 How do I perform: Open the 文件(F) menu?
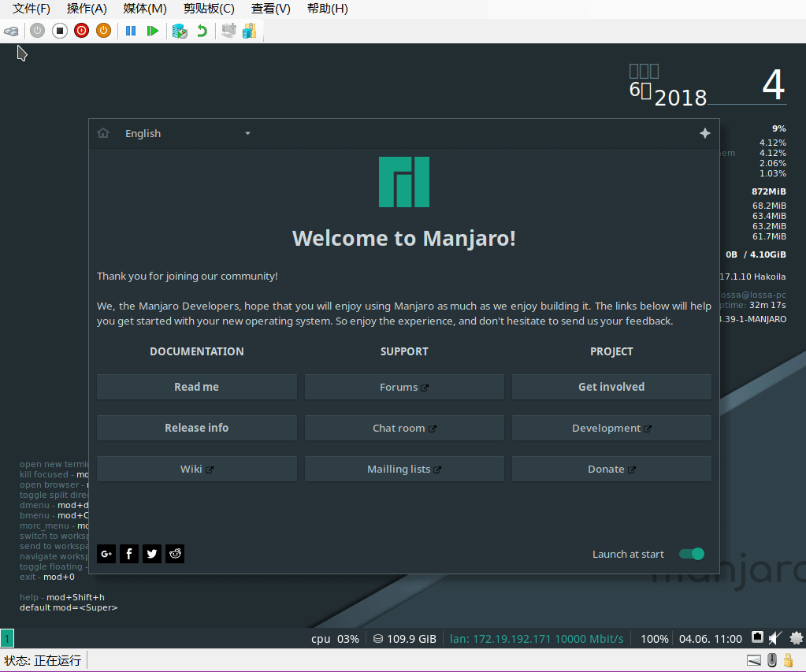[32, 9]
